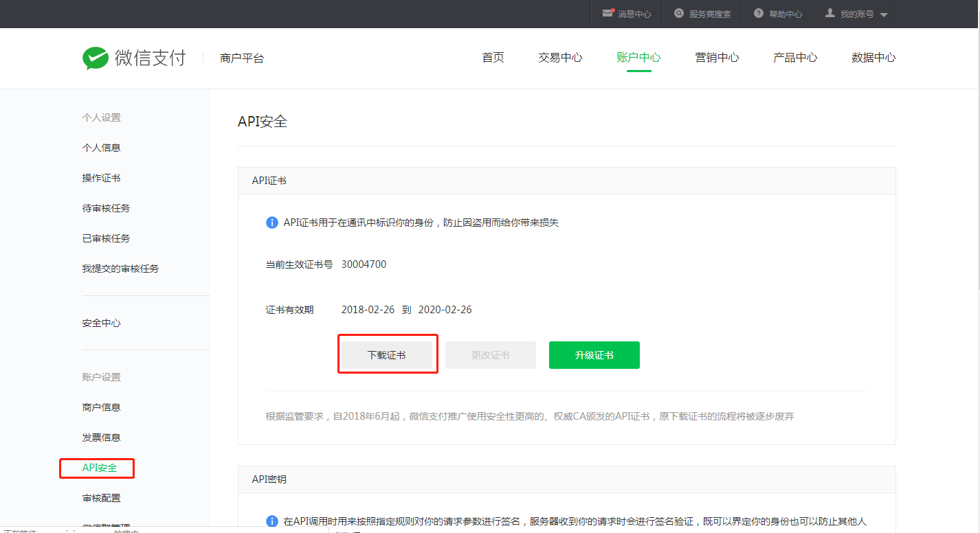The height and width of the screenshot is (533, 980).
Task: Click the WeChat Pay logo icon
Action: pyautogui.click(x=96, y=58)
